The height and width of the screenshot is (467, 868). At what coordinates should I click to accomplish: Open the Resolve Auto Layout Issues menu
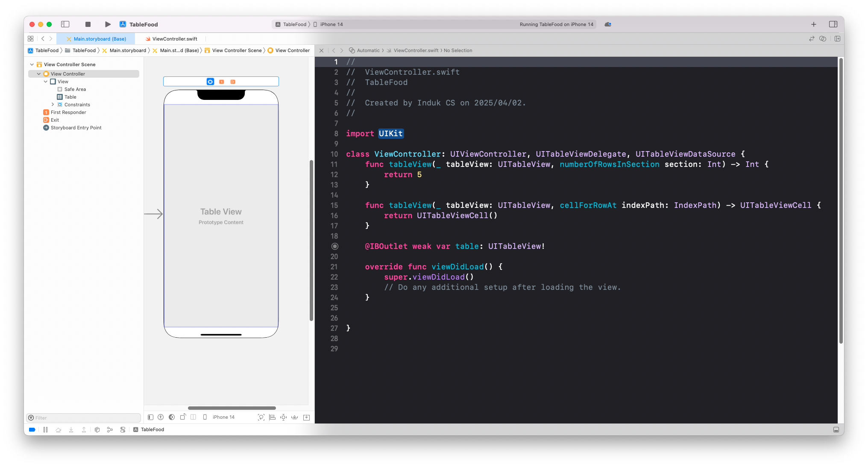click(x=294, y=417)
